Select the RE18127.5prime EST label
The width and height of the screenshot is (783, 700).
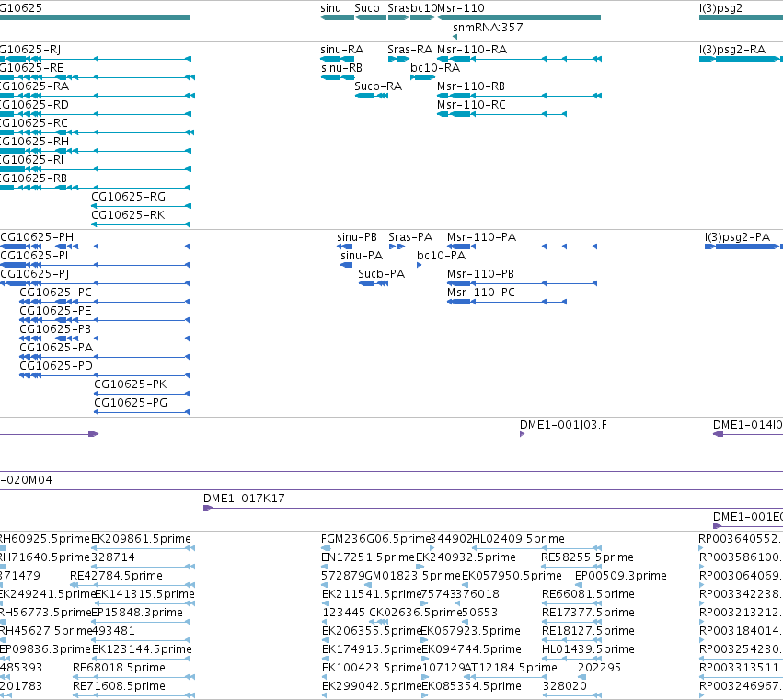click(588, 631)
